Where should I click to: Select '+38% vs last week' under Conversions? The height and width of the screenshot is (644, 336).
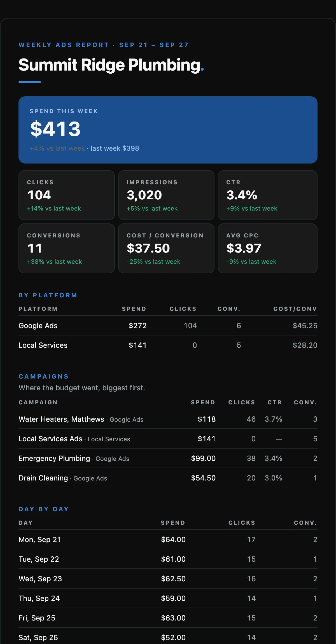click(54, 262)
